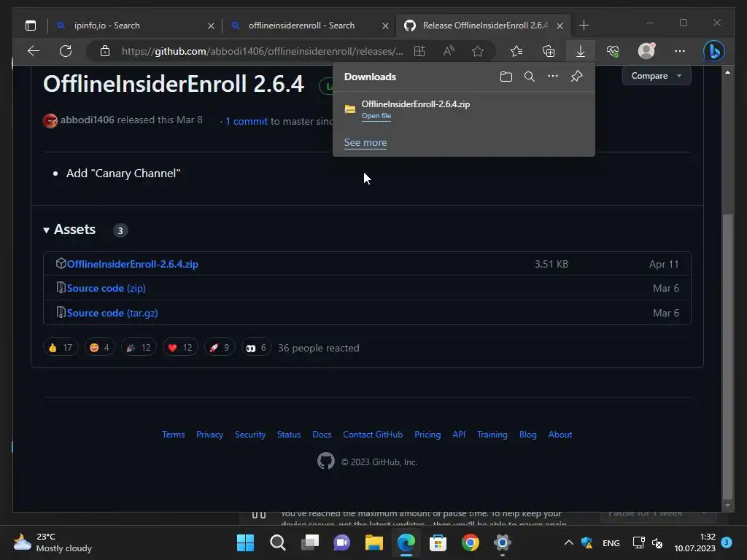Open GitHub logo in footer
The height and width of the screenshot is (560, 747).
click(x=326, y=461)
